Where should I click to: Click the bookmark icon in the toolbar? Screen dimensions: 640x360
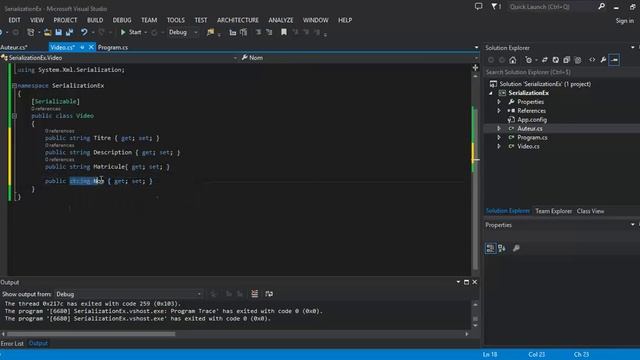coord(284,32)
